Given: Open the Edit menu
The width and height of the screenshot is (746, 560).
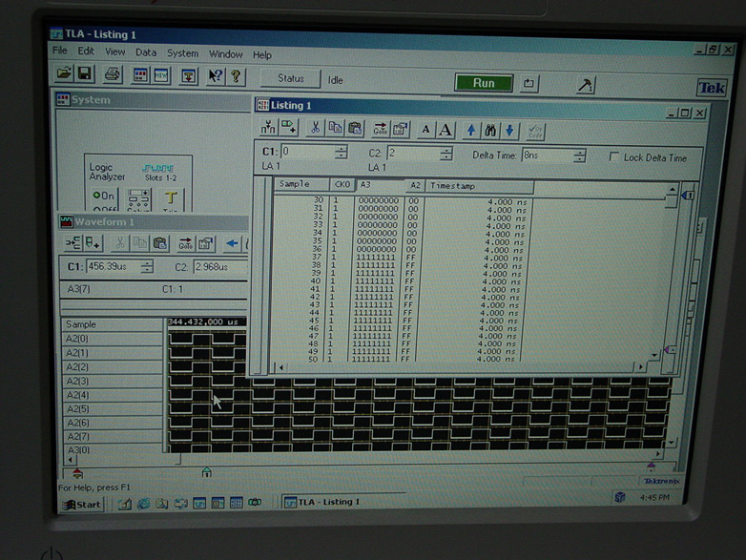Looking at the screenshot, I should tap(86, 51).
